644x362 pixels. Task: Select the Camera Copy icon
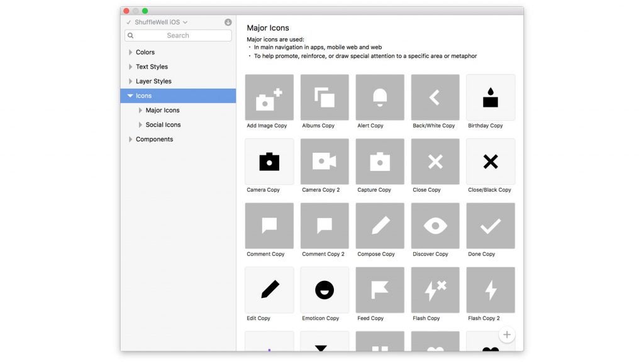coord(269,162)
